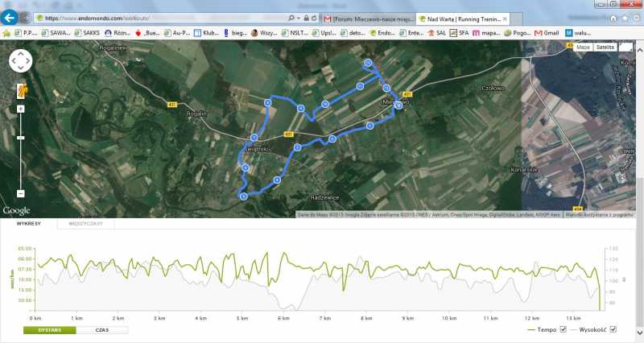Zoom out the map with minus button
Screen dimensions: 644x343
click(21, 193)
